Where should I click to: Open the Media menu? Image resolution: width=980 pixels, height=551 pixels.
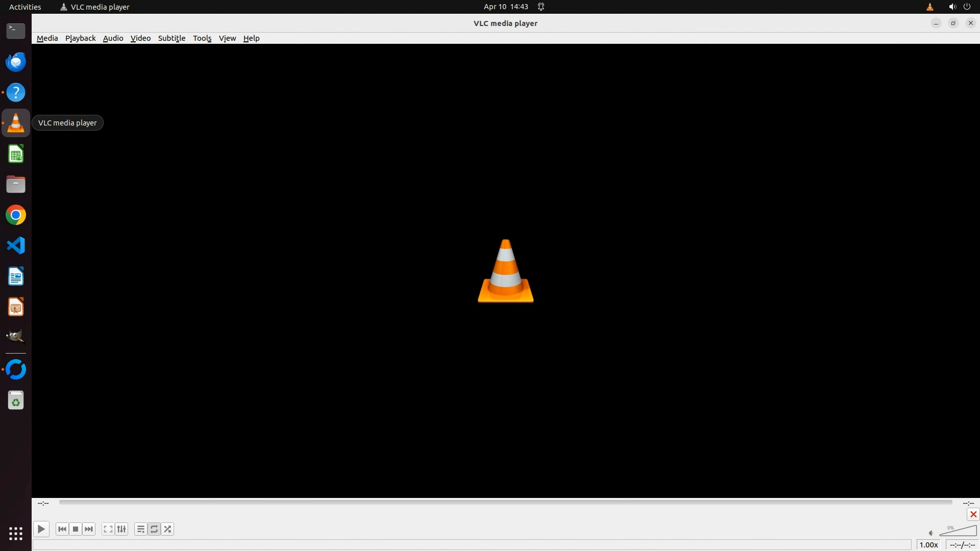coord(47,38)
